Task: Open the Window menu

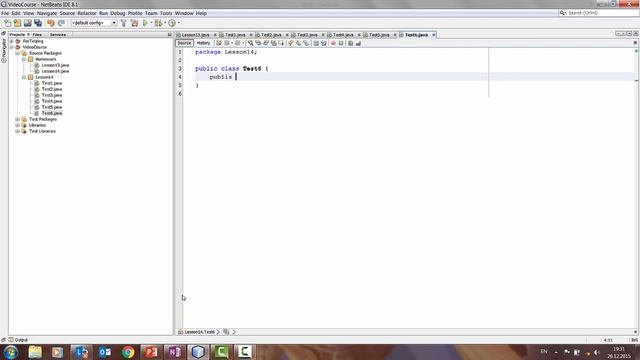Action: [x=184, y=13]
